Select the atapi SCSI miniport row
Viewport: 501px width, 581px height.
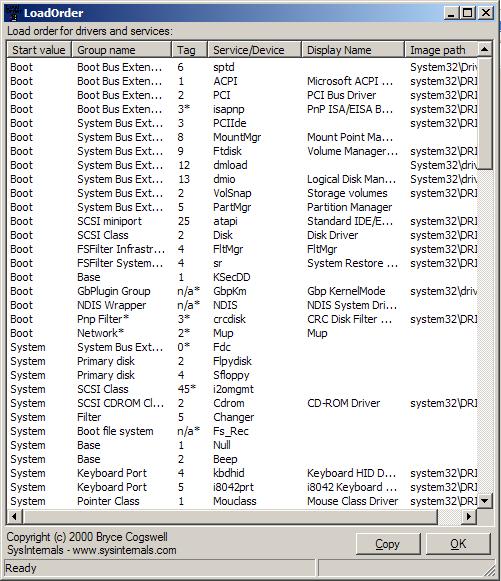click(242, 221)
